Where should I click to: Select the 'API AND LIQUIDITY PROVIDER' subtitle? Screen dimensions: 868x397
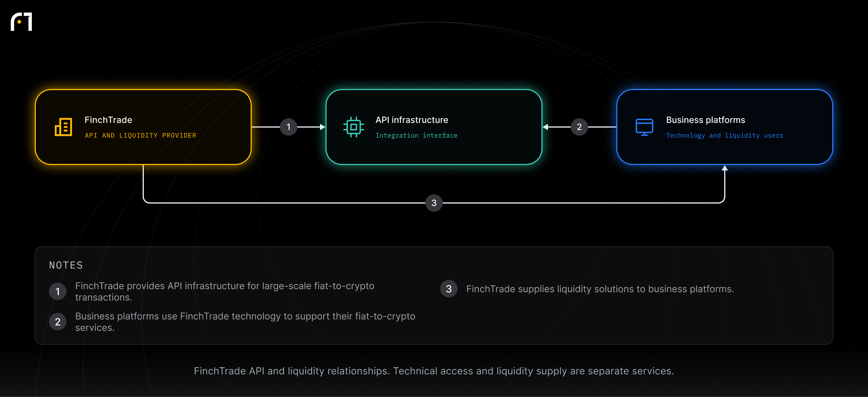pyautogui.click(x=141, y=135)
